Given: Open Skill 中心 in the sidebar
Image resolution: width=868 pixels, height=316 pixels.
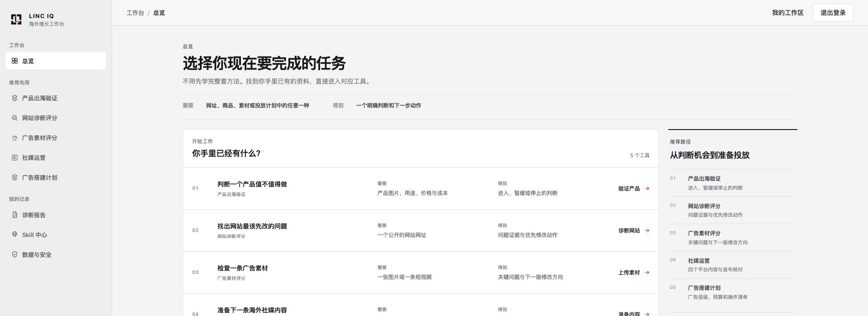Looking at the screenshot, I should tap(56, 235).
